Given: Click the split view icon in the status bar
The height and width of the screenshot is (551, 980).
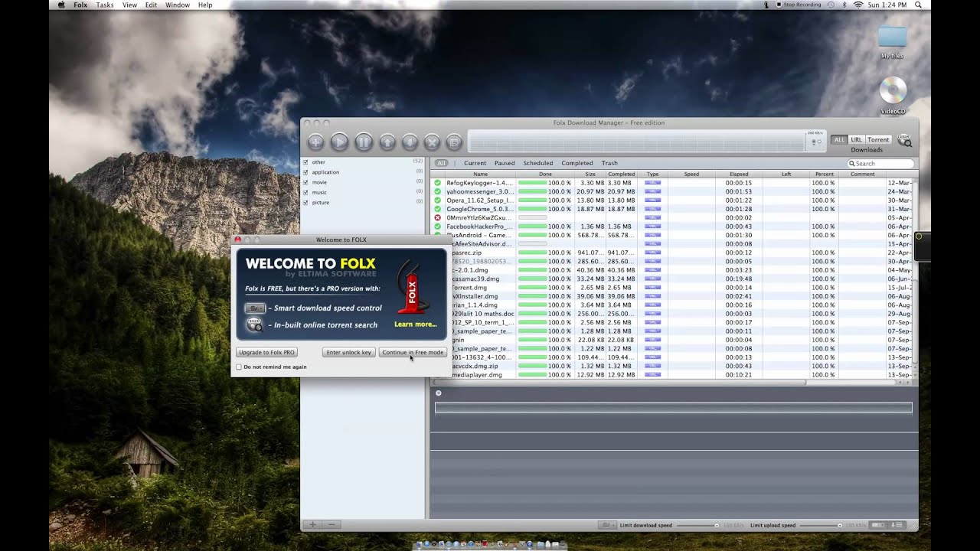Looking at the screenshot, I should (x=878, y=525).
